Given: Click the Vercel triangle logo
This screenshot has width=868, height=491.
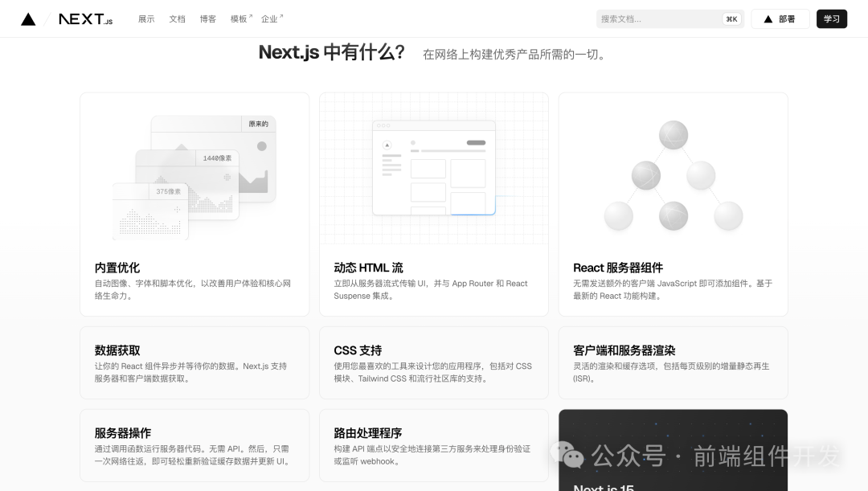Looking at the screenshot, I should click(x=28, y=19).
